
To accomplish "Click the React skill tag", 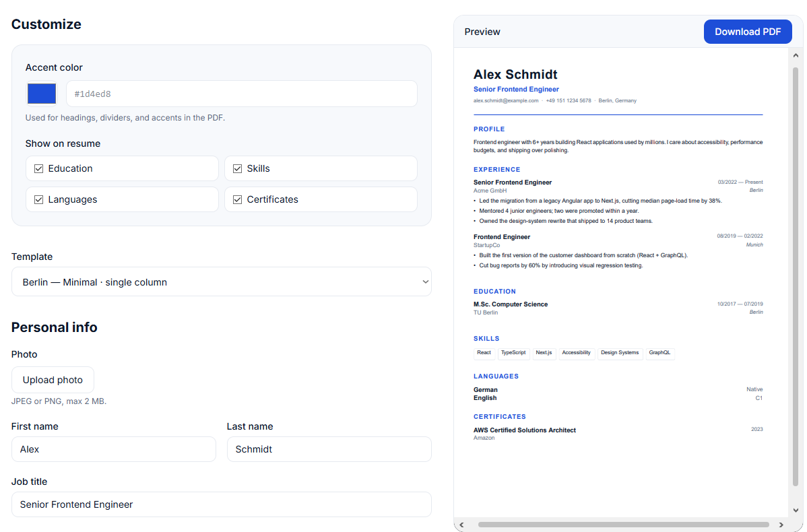I will click(x=484, y=353).
